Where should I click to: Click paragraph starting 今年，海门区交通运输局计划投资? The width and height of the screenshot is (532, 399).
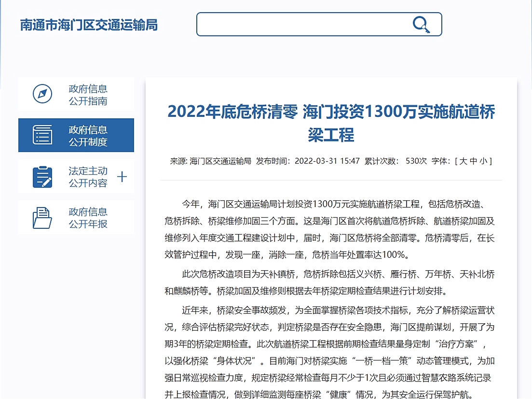click(x=329, y=229)
